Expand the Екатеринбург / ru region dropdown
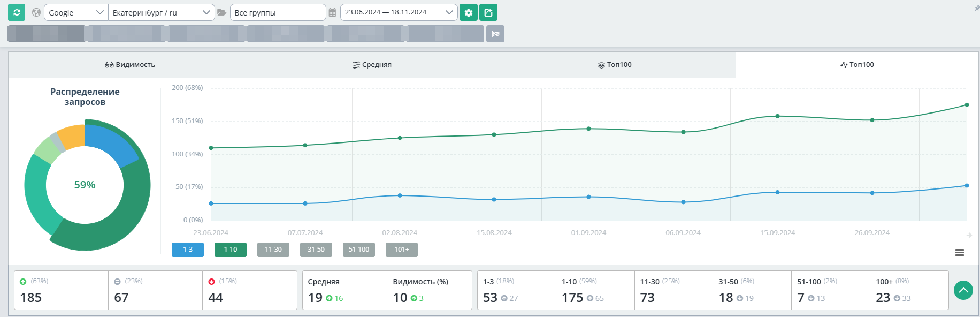Viewport: 980px width, 317px height. (x=161, y=12)
